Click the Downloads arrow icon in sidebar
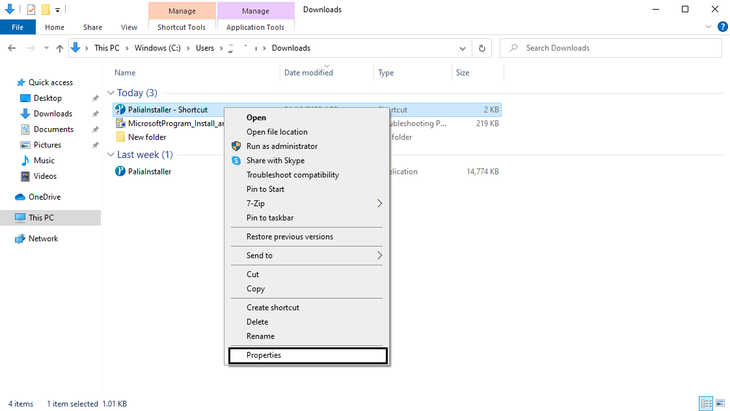Screen dimensions: 730x411 tap(25, 114)
